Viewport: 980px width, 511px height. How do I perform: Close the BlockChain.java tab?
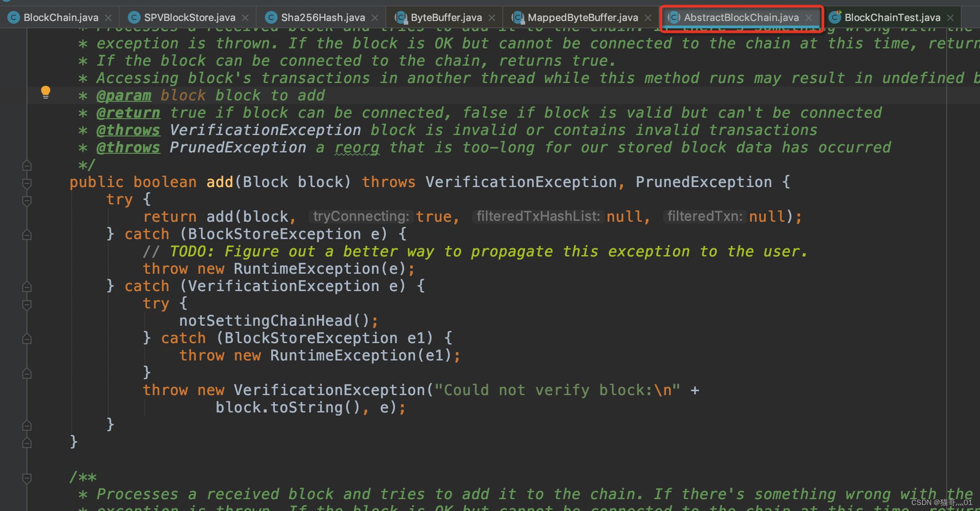pos(108,18)
